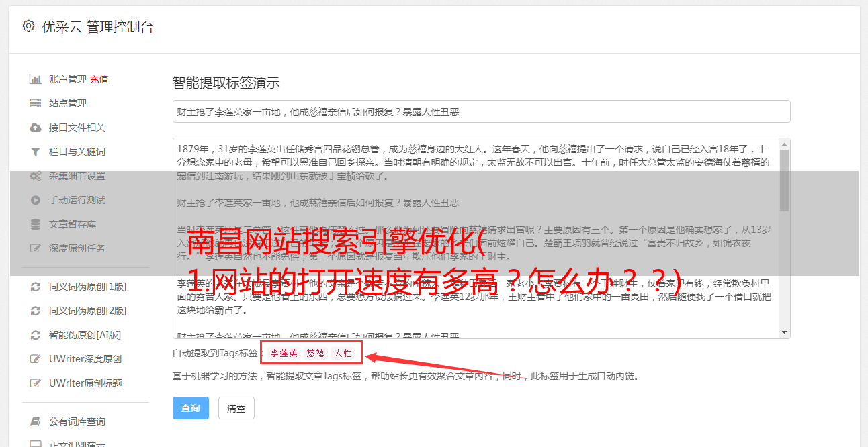
Task: Click the server icon next to 站点管理
Action: [36, 103]
